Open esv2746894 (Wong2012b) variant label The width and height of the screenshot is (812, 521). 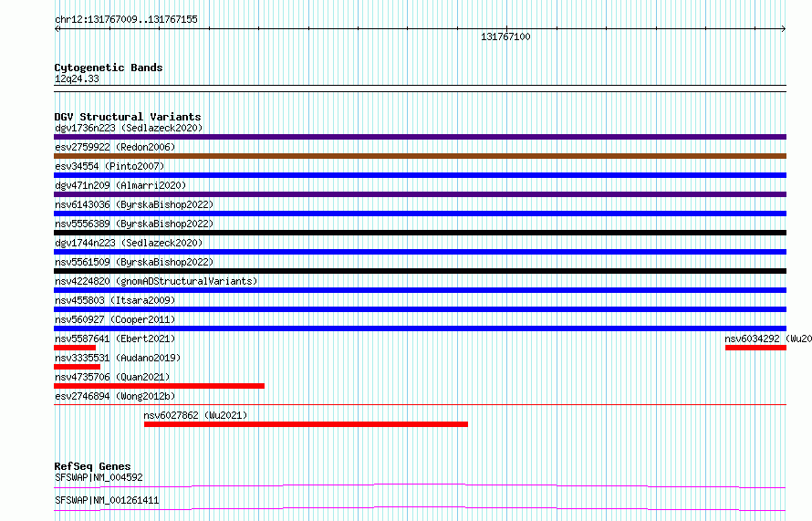tap(115, 396)
